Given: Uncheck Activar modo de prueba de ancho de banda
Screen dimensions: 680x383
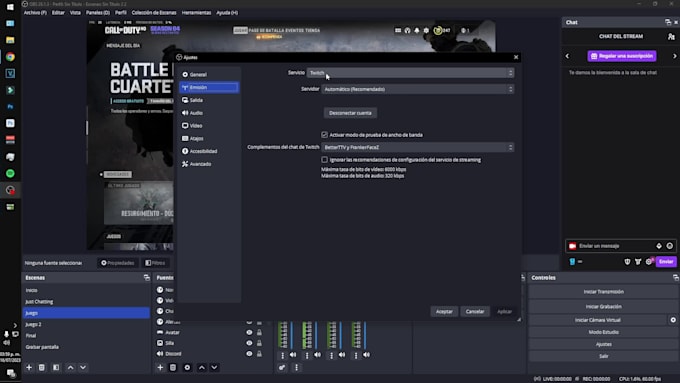Looking at the screenshot, I should tap(324, 135).
